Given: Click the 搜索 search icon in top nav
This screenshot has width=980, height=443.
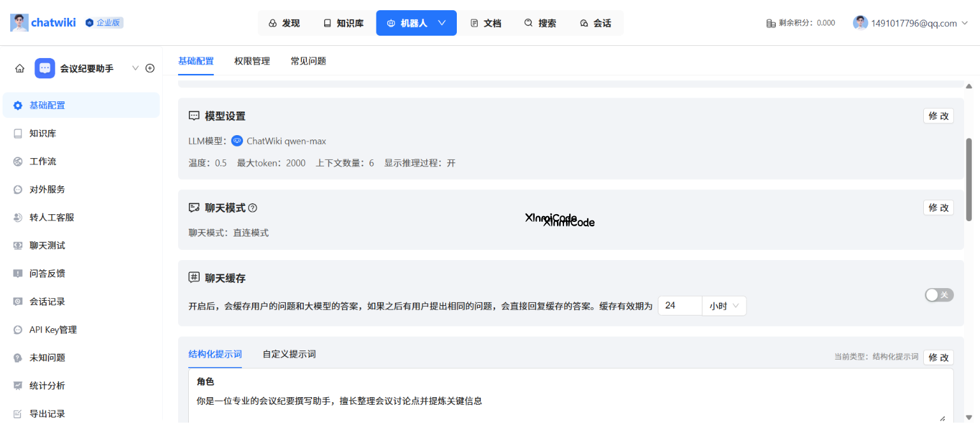Looking at the screenshot, I should [x=527, y=22].
